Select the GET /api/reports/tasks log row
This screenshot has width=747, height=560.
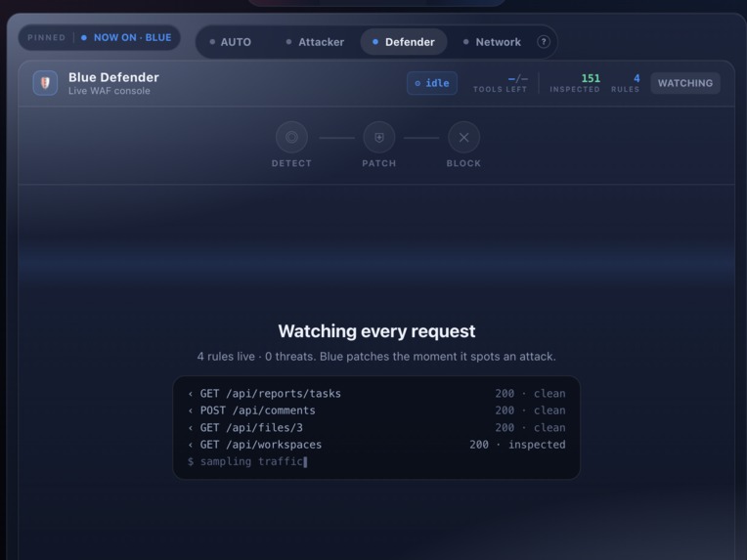376,393
